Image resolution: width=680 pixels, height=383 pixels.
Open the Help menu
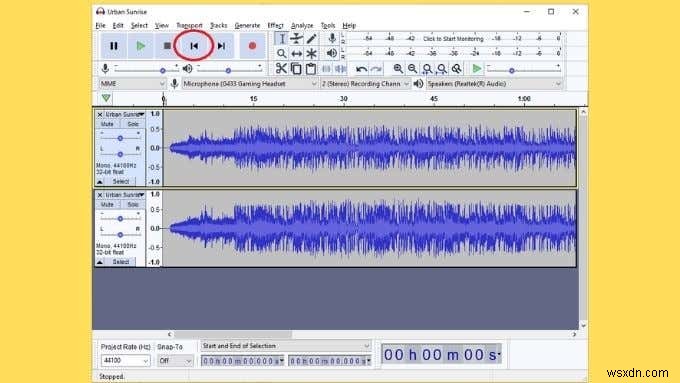tap(349, 26)
